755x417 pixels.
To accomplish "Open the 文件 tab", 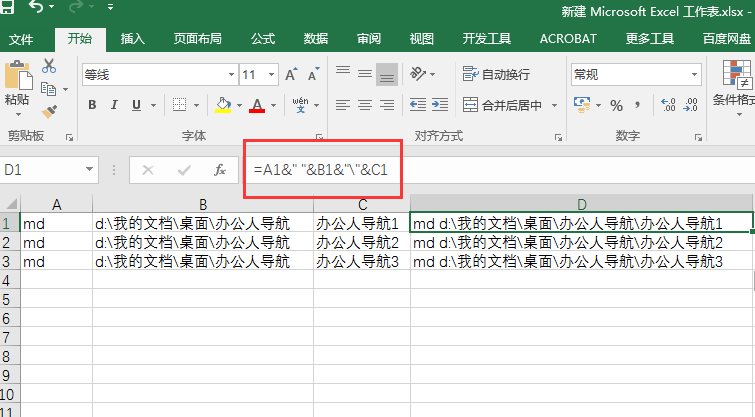I will (21, 39).
